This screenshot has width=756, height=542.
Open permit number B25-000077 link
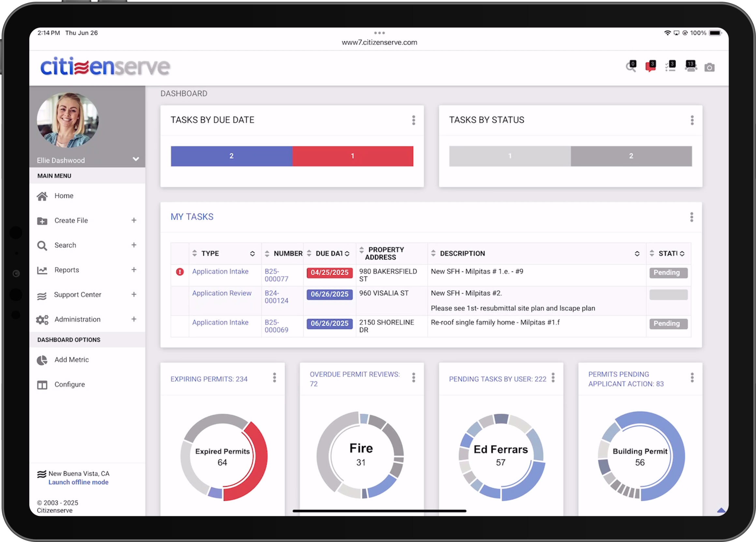tap(276, 275)
